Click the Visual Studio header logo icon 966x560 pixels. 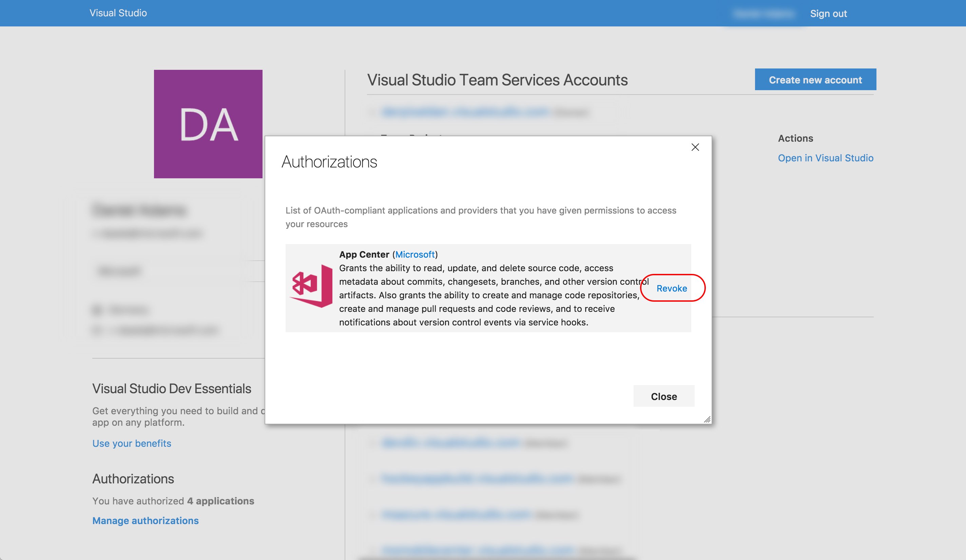[x=119, y=13]
